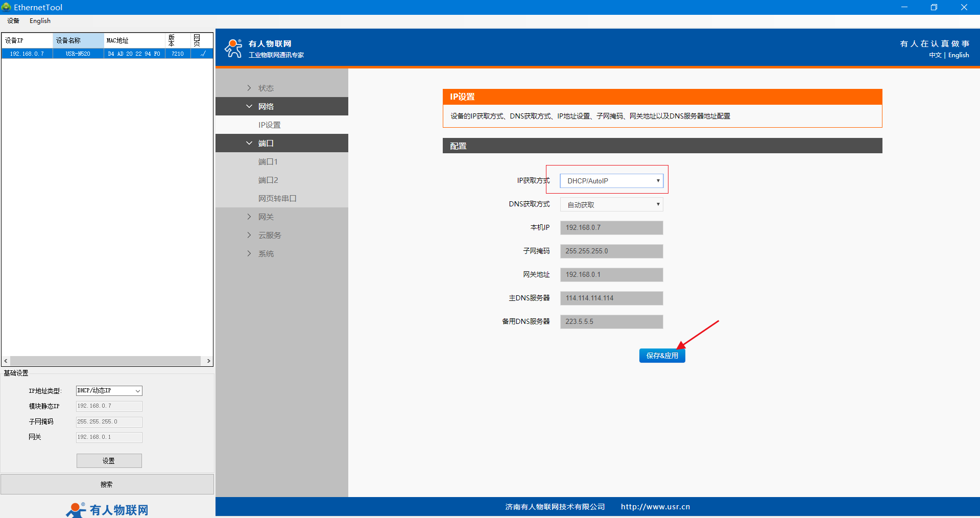Viewport: 980px width, 518px height.
Task: Collapse the 端口 section in sidebar
Action: click(x=266, y=143)
